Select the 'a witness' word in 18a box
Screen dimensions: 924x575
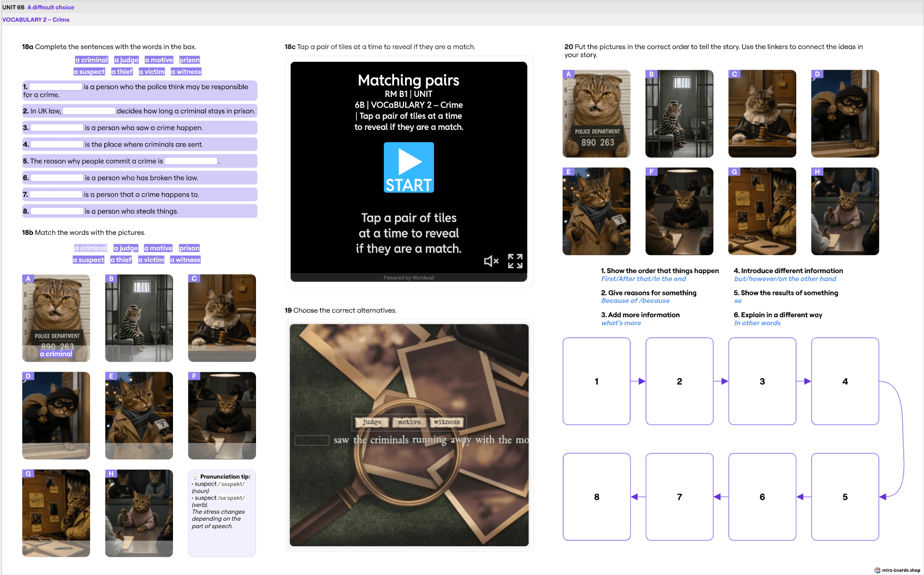(186, 72)
